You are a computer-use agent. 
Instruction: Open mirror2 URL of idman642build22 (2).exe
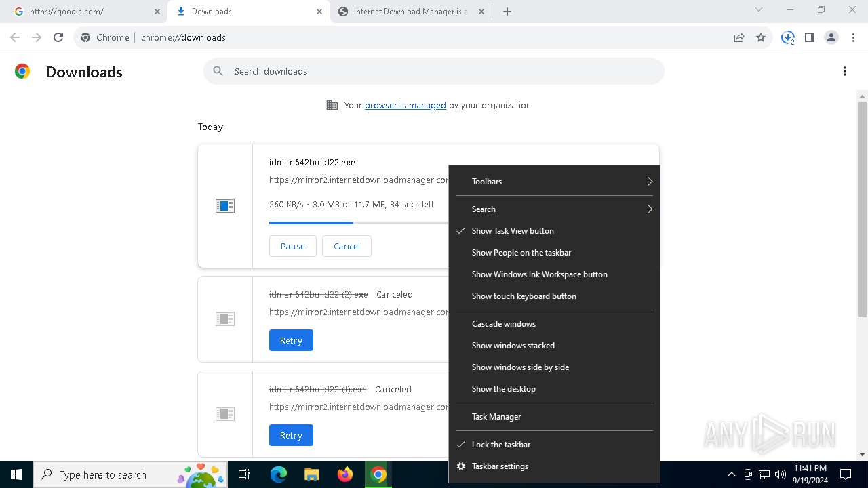(x=359, y=312)
